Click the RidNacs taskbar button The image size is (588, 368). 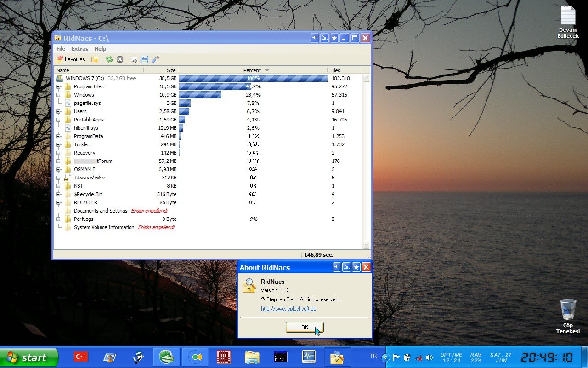point(337,357)
